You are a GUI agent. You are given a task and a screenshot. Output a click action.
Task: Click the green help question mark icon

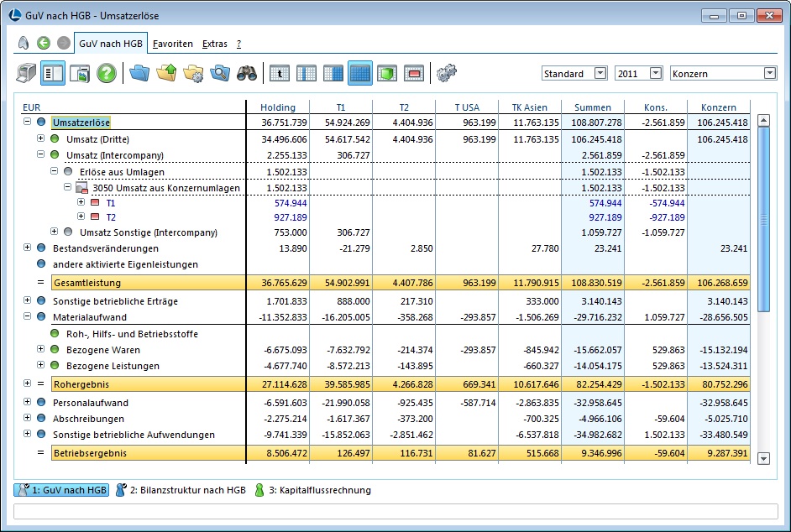[106, 73]
